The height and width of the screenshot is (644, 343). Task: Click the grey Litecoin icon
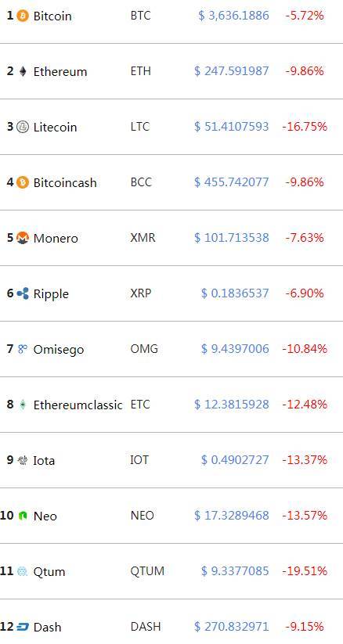(23, 127)
